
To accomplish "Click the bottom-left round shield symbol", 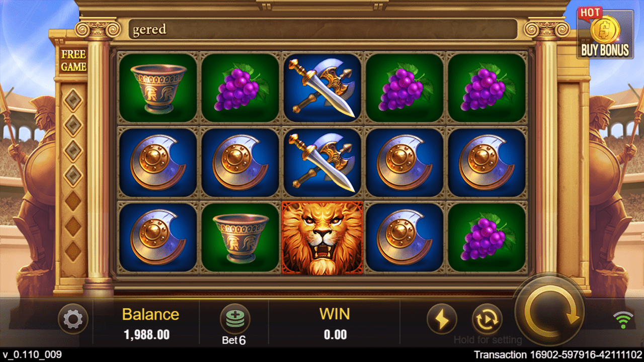I will coord(157,238).
